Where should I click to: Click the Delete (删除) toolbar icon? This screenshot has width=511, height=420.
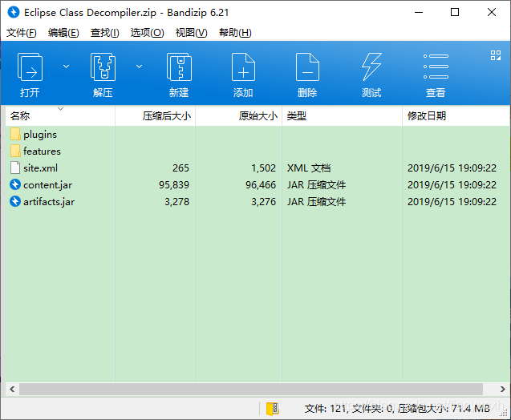(307, 67)
